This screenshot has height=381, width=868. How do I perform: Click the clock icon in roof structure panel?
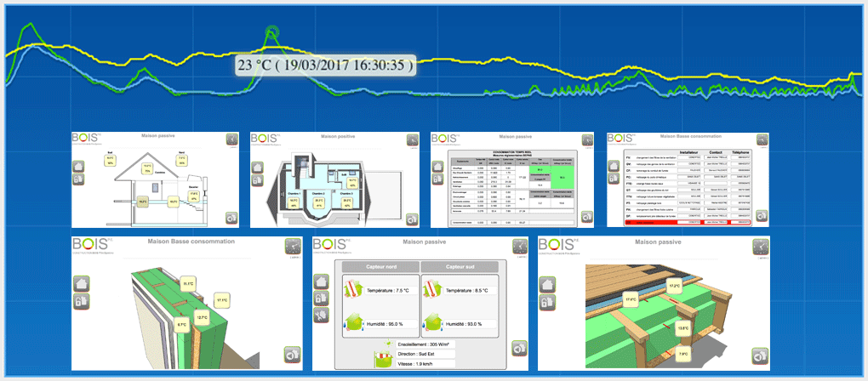(x=758, y=246)
